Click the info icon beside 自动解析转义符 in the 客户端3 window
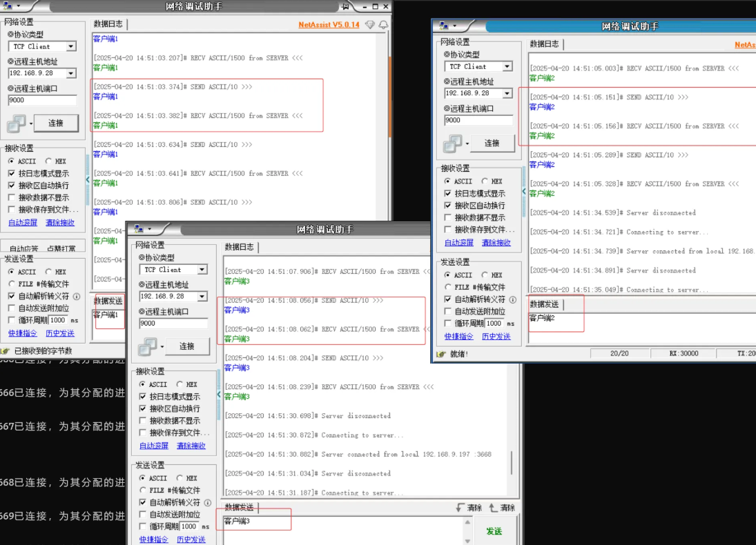756x545 pixels. coord(208,503)
